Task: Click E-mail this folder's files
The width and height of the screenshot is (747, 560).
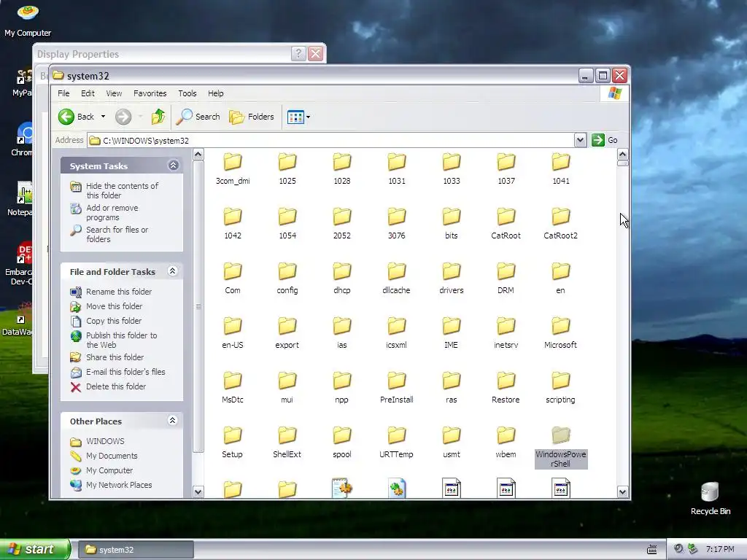Action: (x=125, y=372)
